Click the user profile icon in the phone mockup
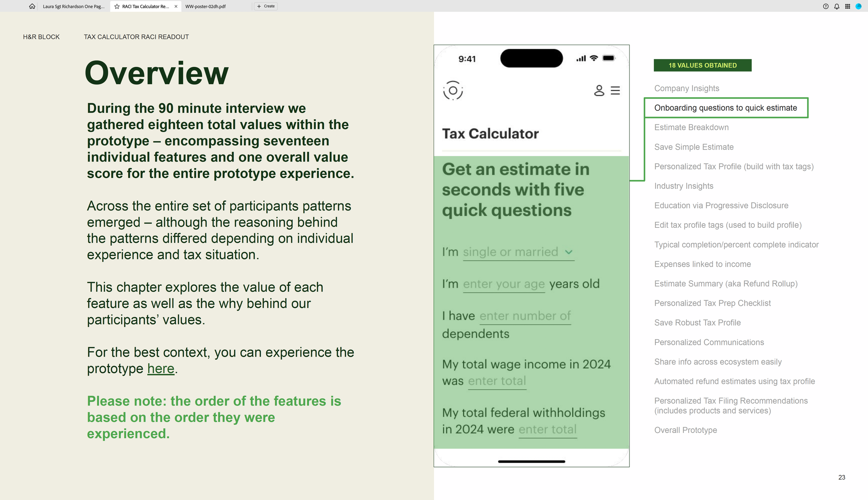This screenshot has width=868, height=500. tap(599, 90)
